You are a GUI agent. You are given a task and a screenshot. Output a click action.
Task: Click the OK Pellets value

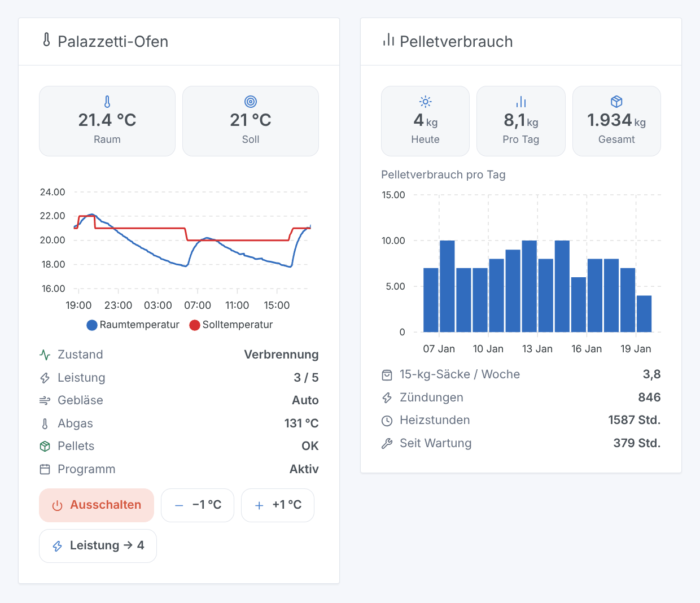[310, 446]
